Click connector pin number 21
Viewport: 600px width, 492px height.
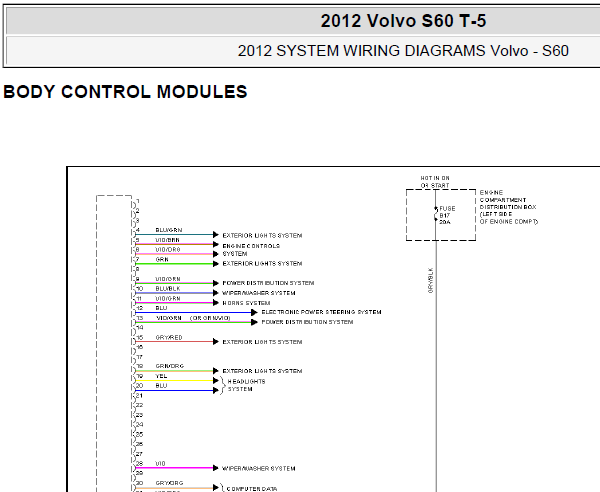(x=140, y=396)
